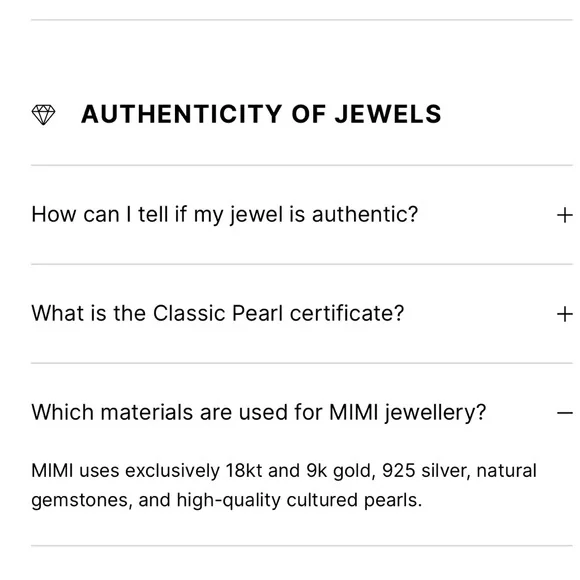Click the word 'JEWELS' in the section title
The height and width of the screenshot is (580, 580).
click(x=388, y=114)
